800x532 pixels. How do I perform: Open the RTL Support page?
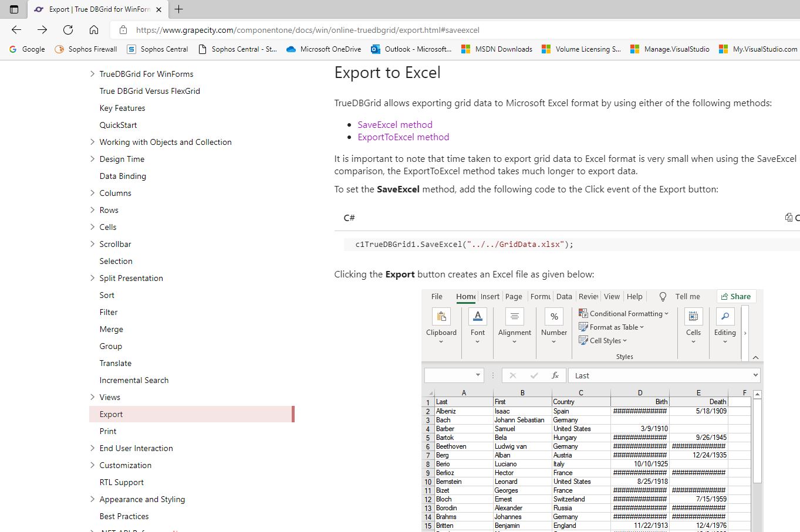point(121,482)
